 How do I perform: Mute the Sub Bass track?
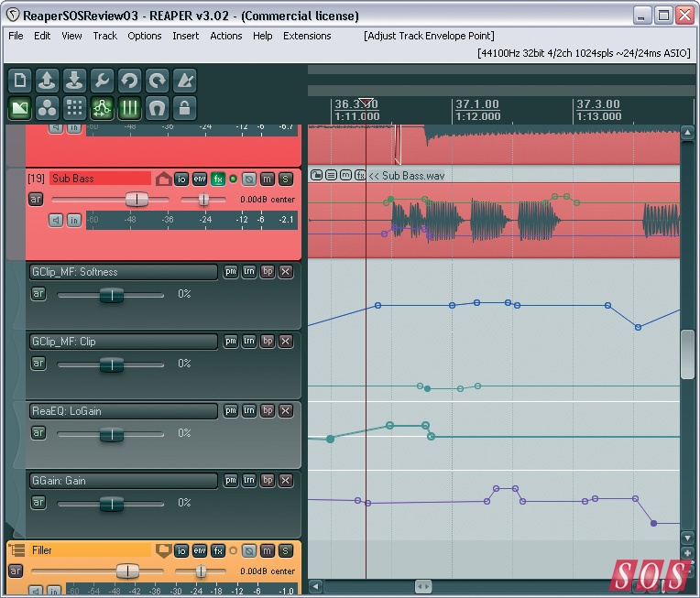[267, 179]
